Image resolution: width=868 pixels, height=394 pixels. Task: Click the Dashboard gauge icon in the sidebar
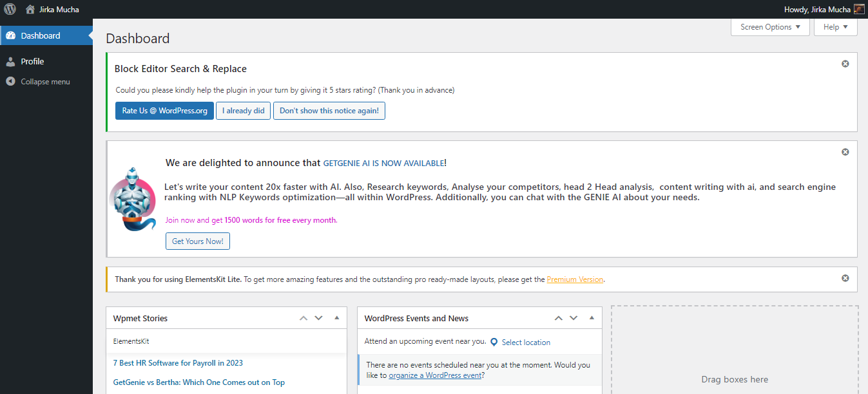pos(10,35)
